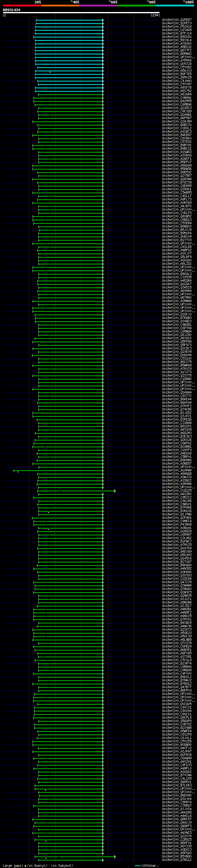The height and width of the screenshot is (868, 197).
Task: Click the 'Large gaps' legend text
Action: coord(13,866)
